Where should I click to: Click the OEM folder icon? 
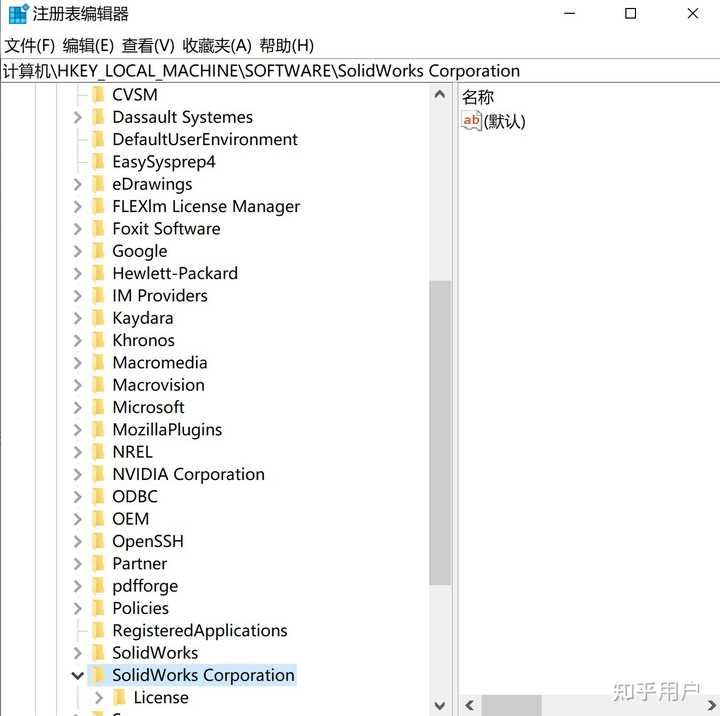(x=98, y=519)
